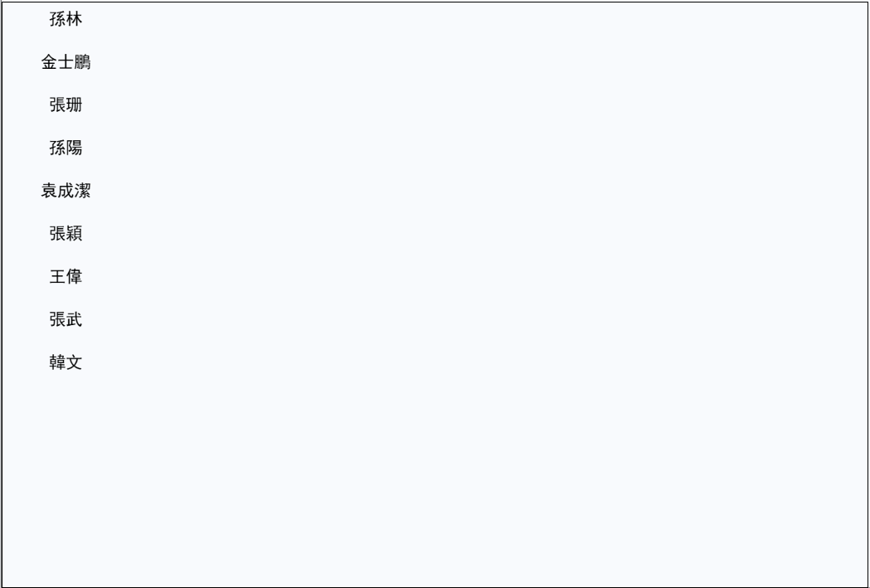Choose the name immediately below 袁成潔
The height and width of the screenshot is (588, 870).
click(x=66, y=234)
